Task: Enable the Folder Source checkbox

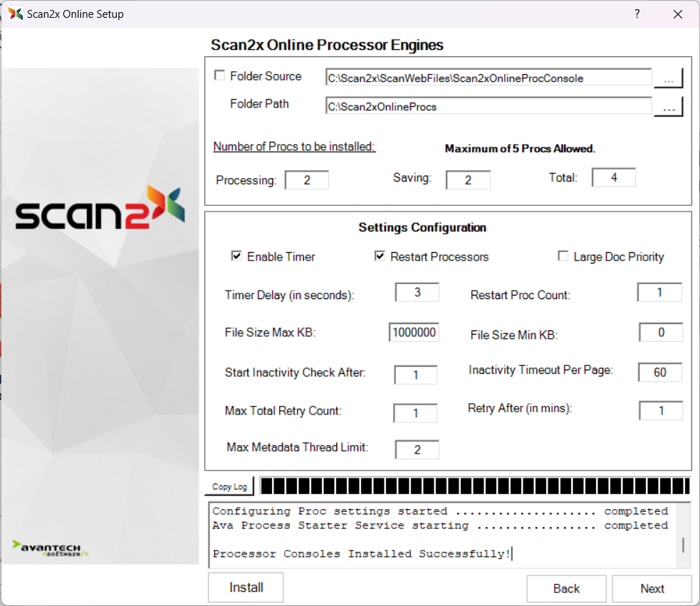Action: [220, 75]
